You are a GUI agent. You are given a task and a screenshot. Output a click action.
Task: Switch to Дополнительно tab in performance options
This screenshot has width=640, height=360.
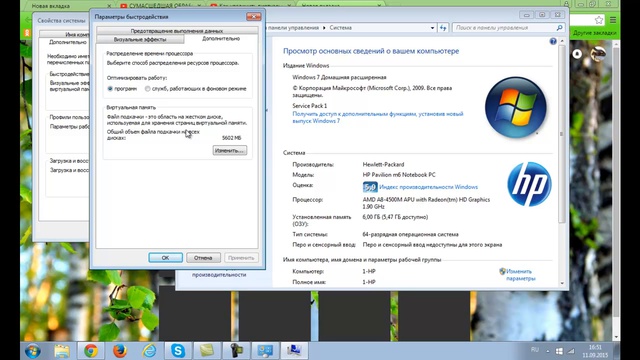pyautogui.click(x=221, y=39)
